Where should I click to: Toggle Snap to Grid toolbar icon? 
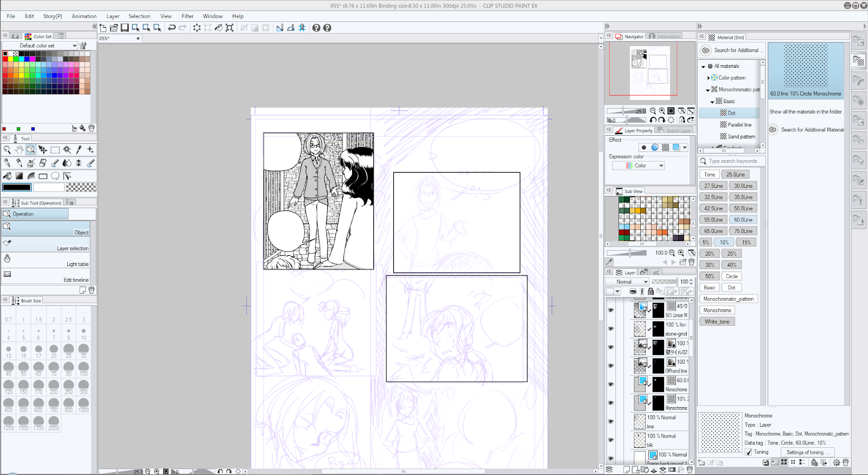(302, 28)
